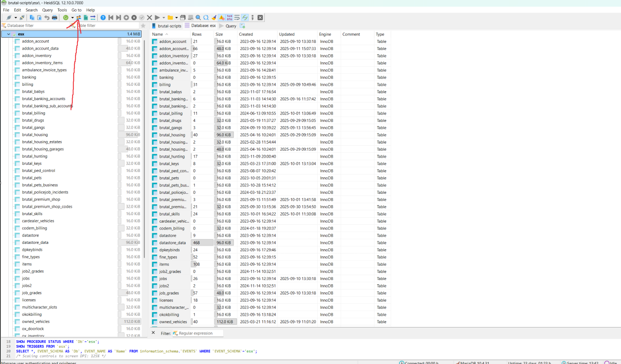This screenshot has height=364, width=621.
Task: Click the Save floppy disk icon
Action: coord(183,17)
